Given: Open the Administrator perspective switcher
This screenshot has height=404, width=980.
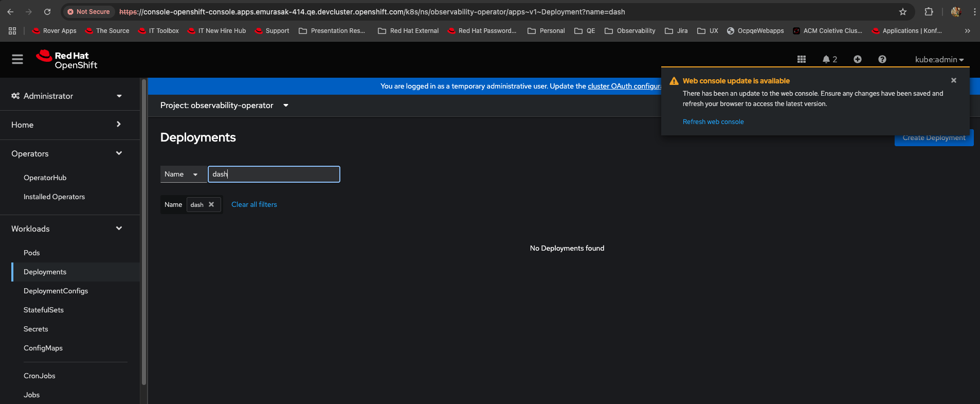Looking at the screenshot, I should coord(67,96).
